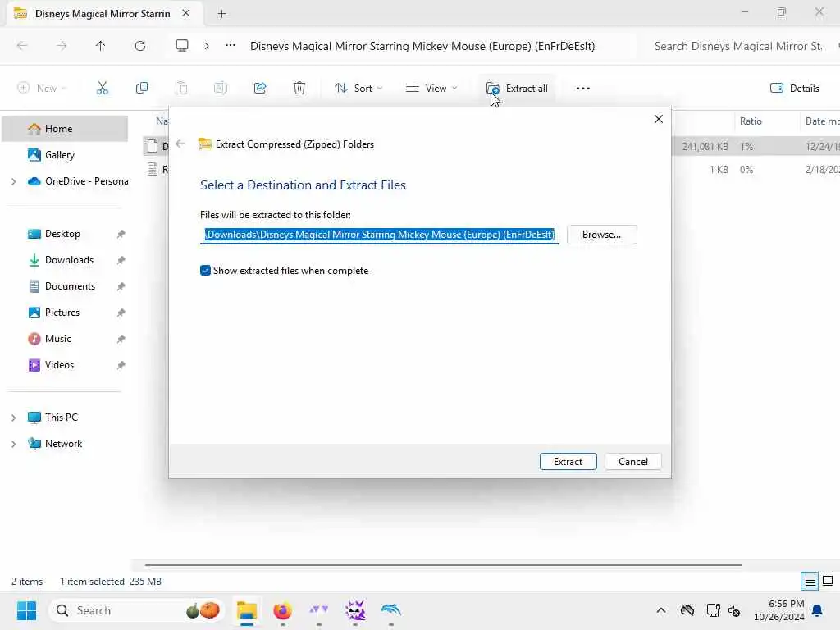
Task: Click the forward arrow in File Explorer
Action: click(62, 46)
